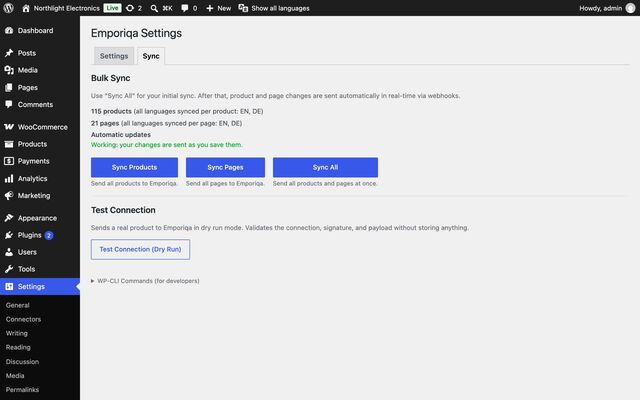Click the Payments dollar icon
Screen dimensions: 640x400
9,161
